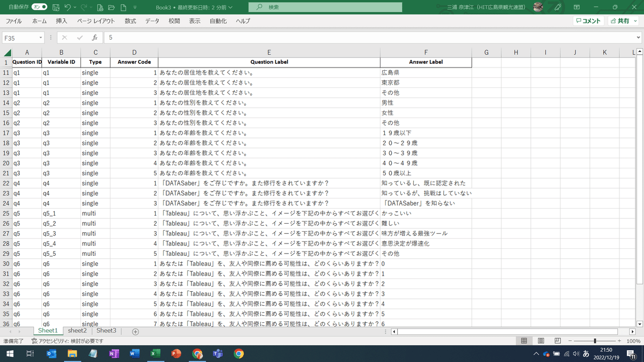Click the formula bar cancel X icon
The image size is (644, 362).
point(64,38)
